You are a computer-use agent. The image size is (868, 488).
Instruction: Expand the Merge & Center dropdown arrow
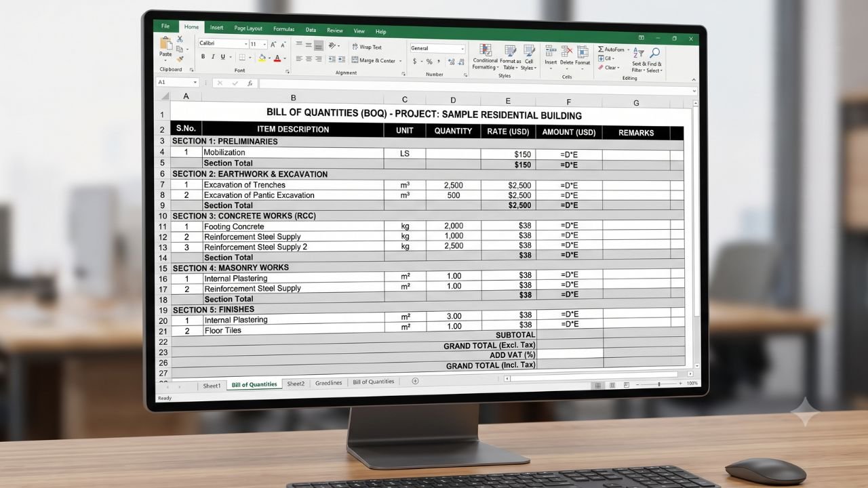coord(400,61)
